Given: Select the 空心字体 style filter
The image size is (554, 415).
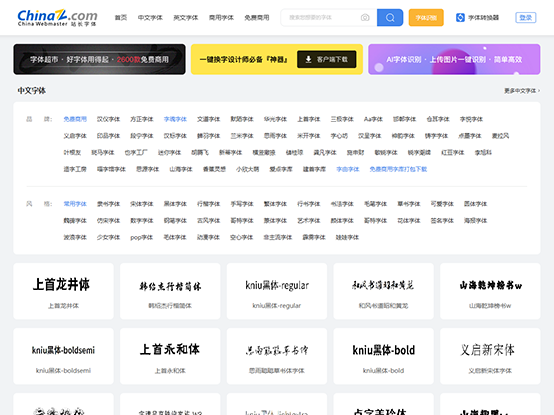Looking at the screenshot, I should point(242,237).
